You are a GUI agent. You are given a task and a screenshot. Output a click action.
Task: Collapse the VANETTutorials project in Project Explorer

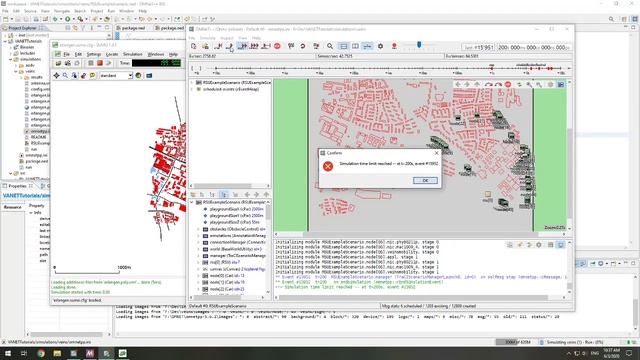[x=6, y=41]
